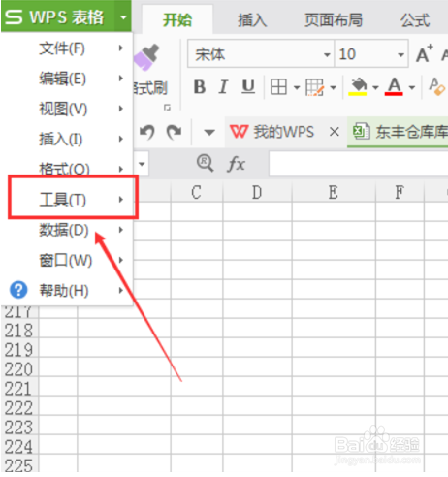Switch to the 插入 ribbon tab
448x477 pixels.
click(252, 20)
